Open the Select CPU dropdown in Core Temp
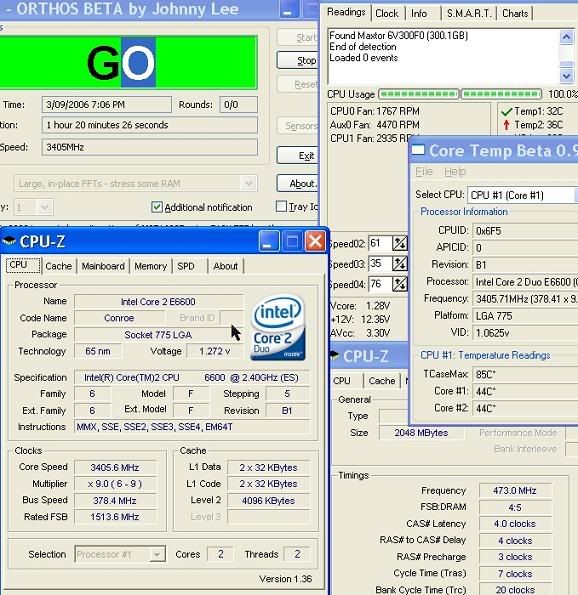This screenshot has height=595, width=578. [x=576, y=195]
